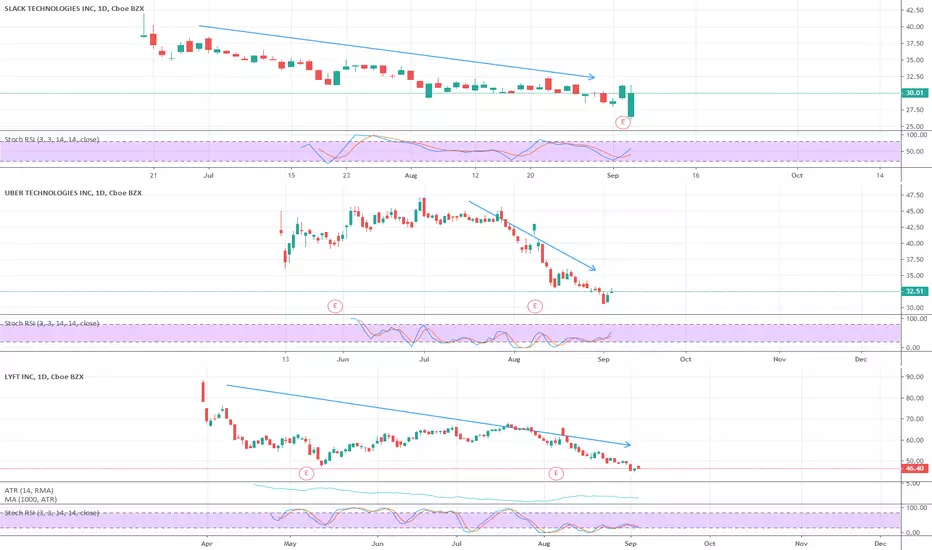Select the UBER TECHNOLOGIES INC chart title
Image resolution: width=932 pixels, height=550 pixels.
coord(73,193)
